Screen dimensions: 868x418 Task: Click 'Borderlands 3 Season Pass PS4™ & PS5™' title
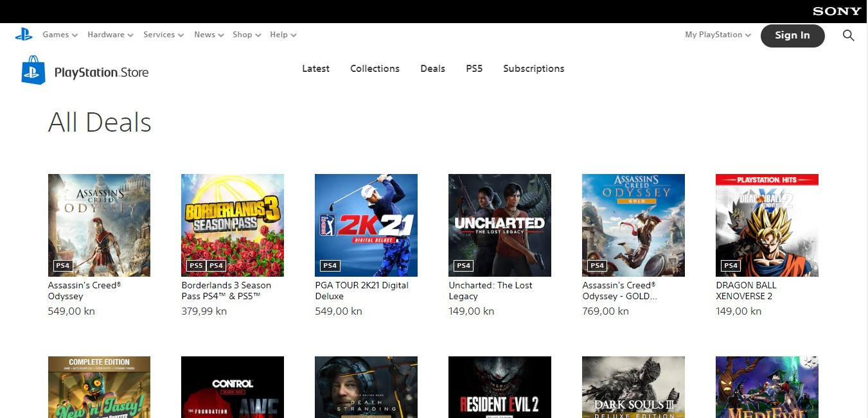click(x=226, y=291)
